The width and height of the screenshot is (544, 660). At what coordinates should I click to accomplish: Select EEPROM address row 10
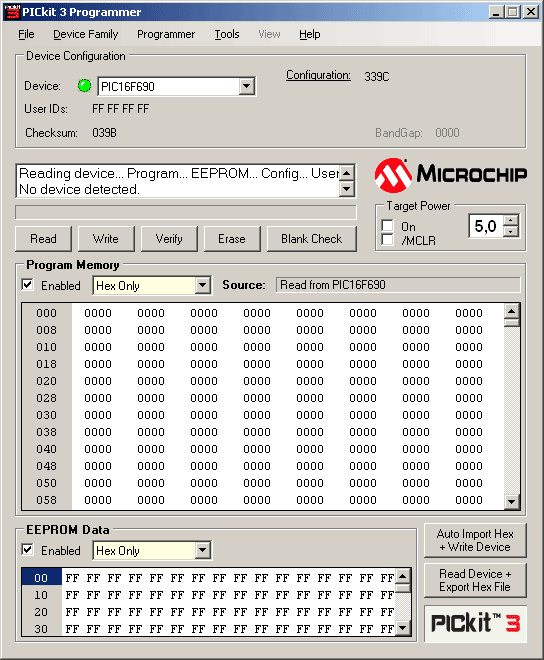coord(41,595)
